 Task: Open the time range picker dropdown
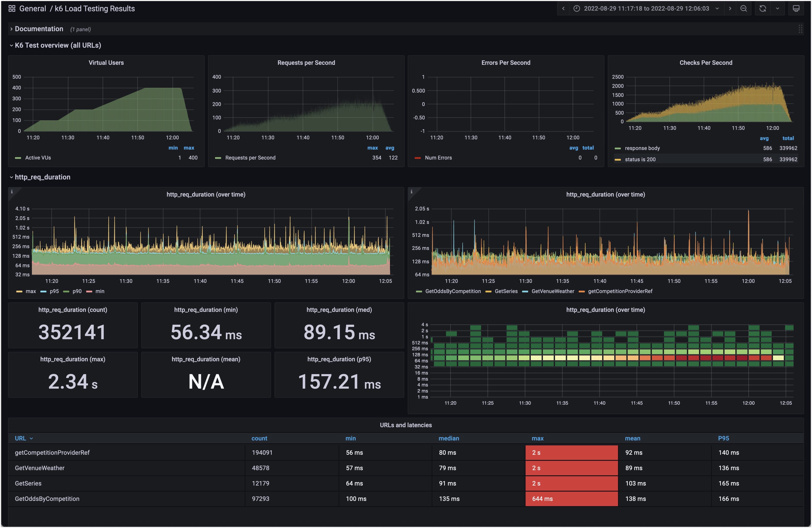click(x=646, y=8)
